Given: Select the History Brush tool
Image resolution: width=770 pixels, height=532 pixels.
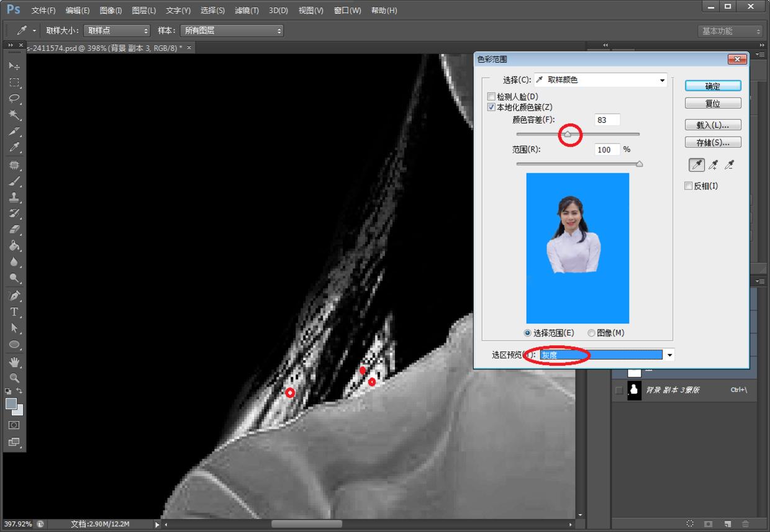Looking at the screenshot, I should 14,214.
